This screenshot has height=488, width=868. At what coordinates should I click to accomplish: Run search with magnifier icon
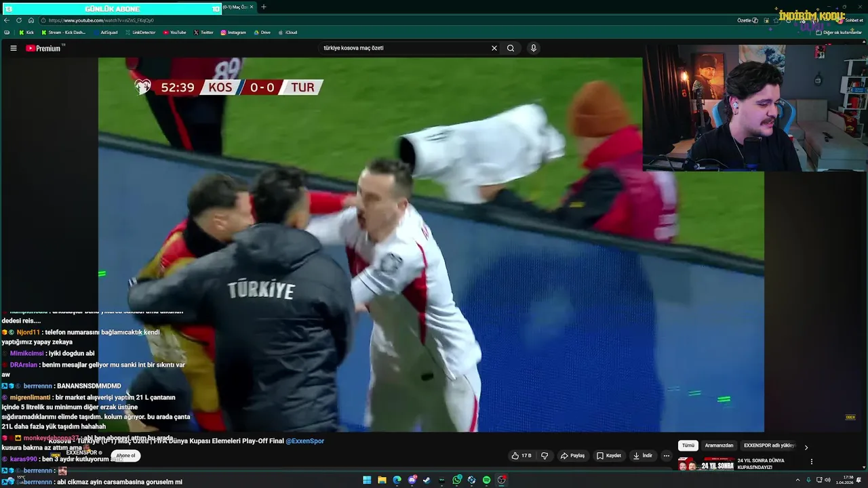click(x=511, y=48)
